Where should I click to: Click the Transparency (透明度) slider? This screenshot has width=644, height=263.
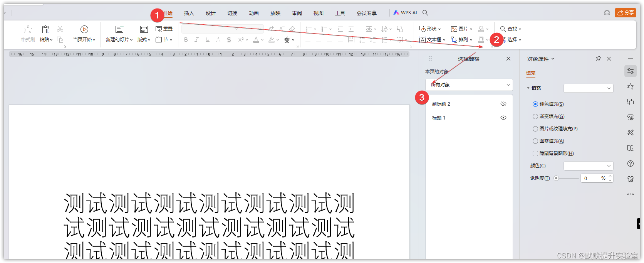point(566,178)
